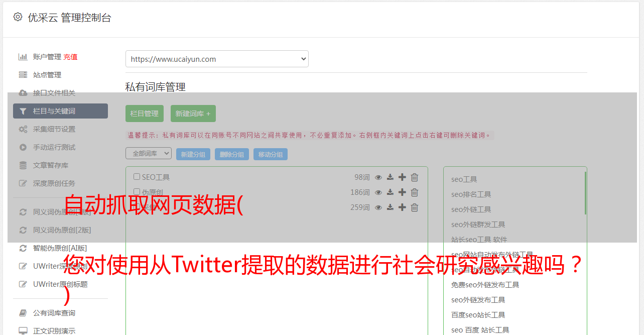The height and width of the screenshot is (335, 644).
Task: Click the edit icon for 深度原创任务
Action: (x=23, y=183)
